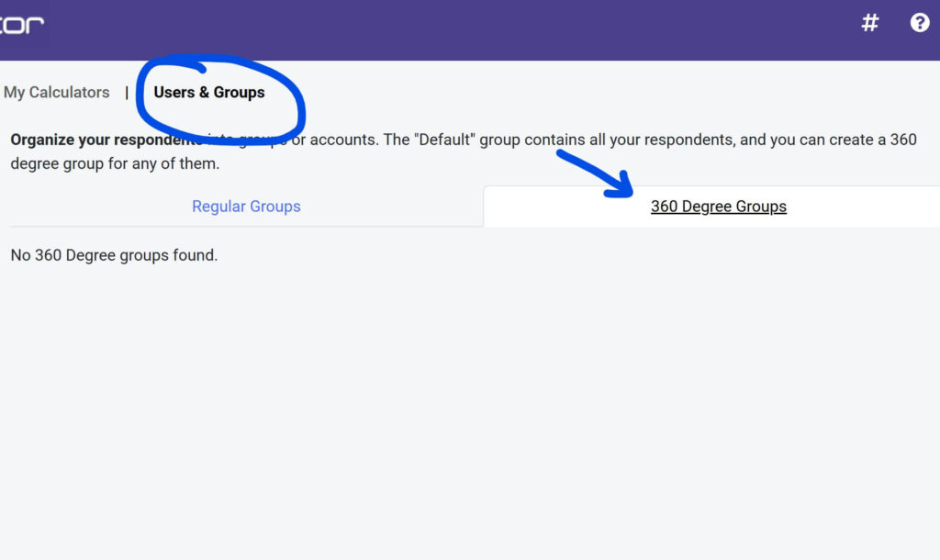Switch to the Regular Groups tab
Image resolution: width=940 pixels, height=560 pixels.
[x=246, y=207]
